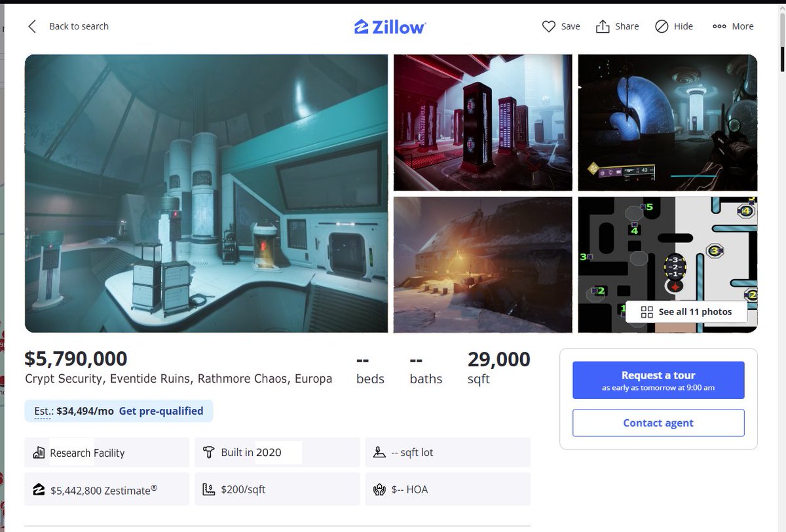Open the red server towers photo
Screen dimensions: 786x532
[x=483, y=123]
